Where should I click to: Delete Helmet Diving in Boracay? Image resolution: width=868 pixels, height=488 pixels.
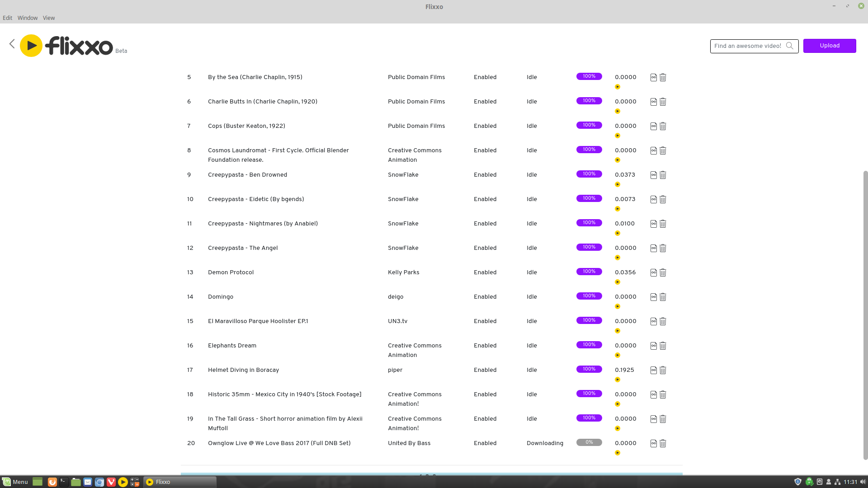click(x=663, y=370)
